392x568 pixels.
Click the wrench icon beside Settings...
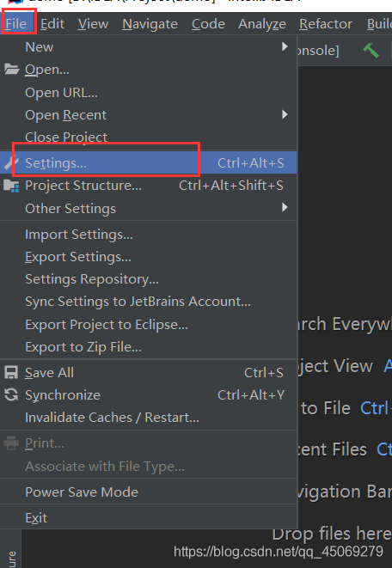click(x=9, y=163)
